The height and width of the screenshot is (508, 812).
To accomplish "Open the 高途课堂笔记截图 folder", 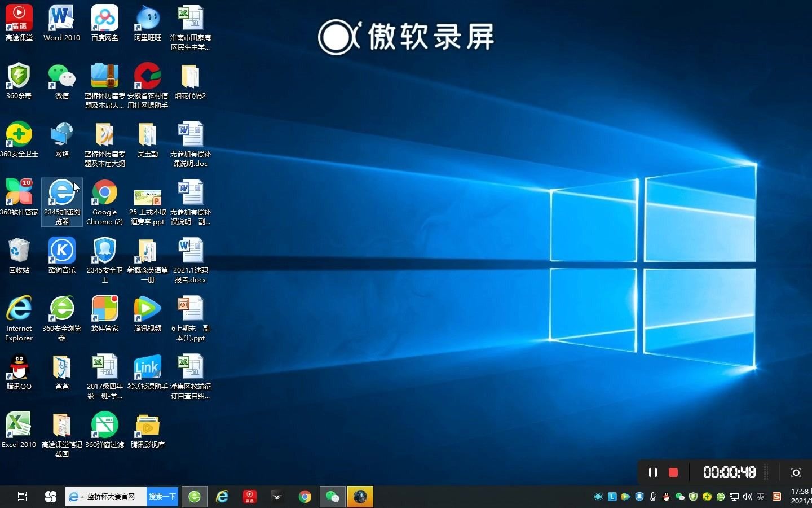I will [62, 435].
